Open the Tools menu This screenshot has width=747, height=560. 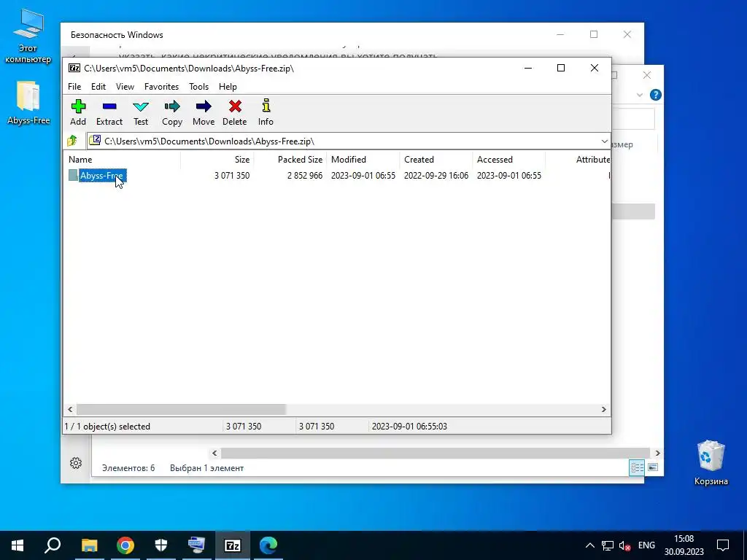tap(198, 87)
